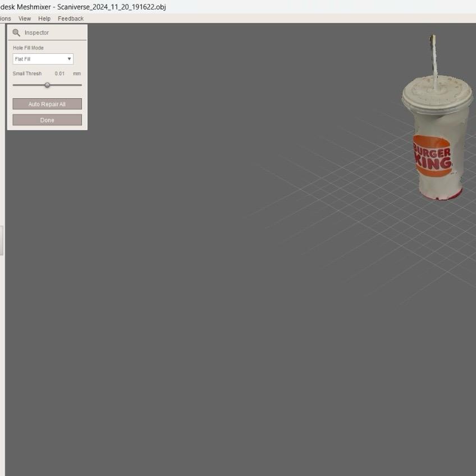Click the Inspector magnifier icon
Image resolution: width=476 pixels, height=476 pixels.
click(17, 32)
